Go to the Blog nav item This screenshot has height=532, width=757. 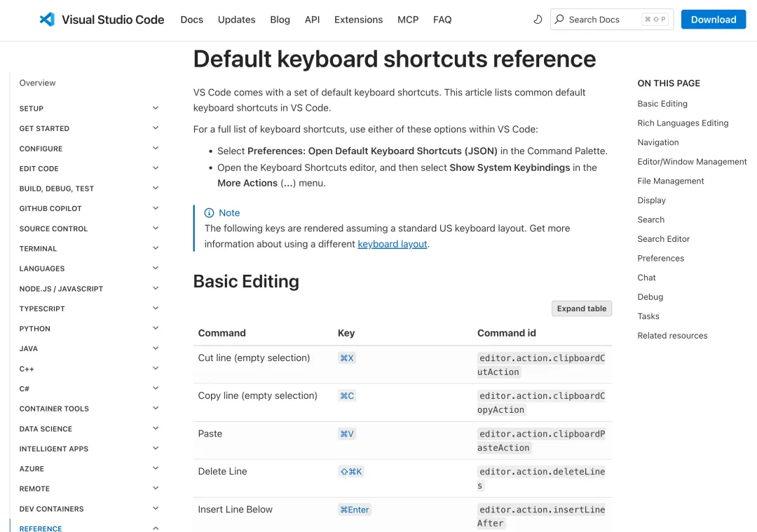click(x=280, y=20)
